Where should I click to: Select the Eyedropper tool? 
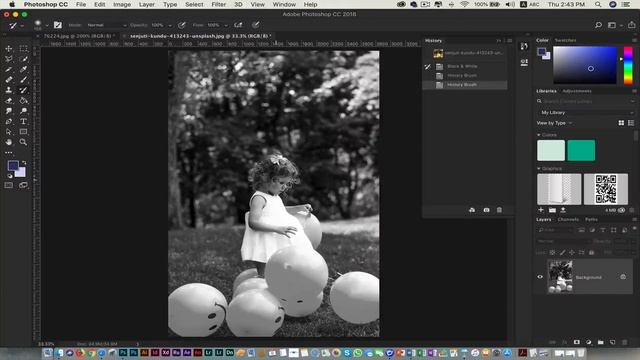23,69
